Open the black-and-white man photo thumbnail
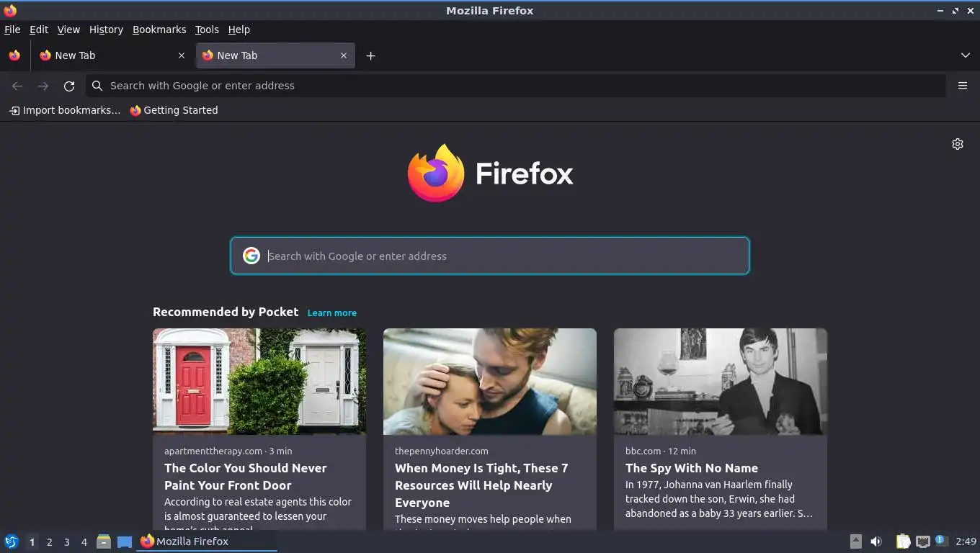This screenshot has width=980, height=553. point(721,382)
